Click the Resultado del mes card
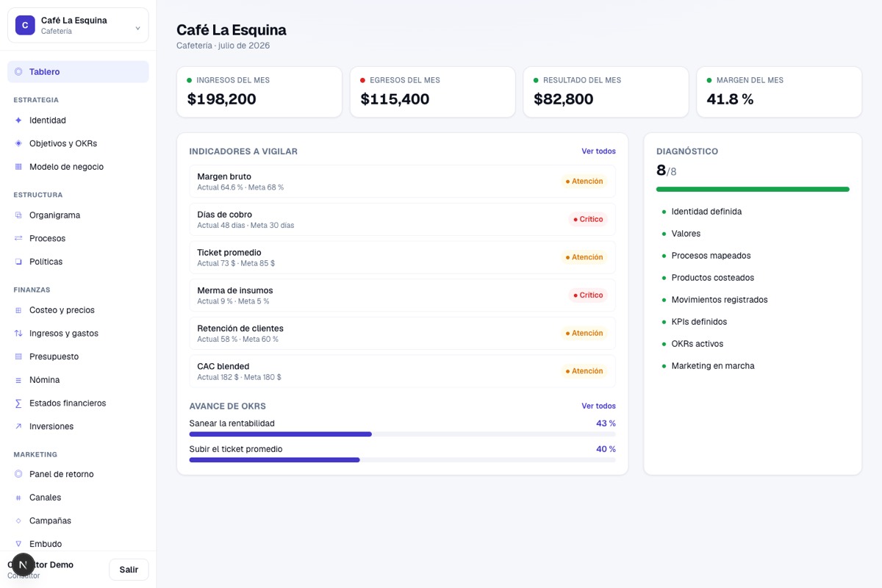882x588 pixels. pos(606,92)
